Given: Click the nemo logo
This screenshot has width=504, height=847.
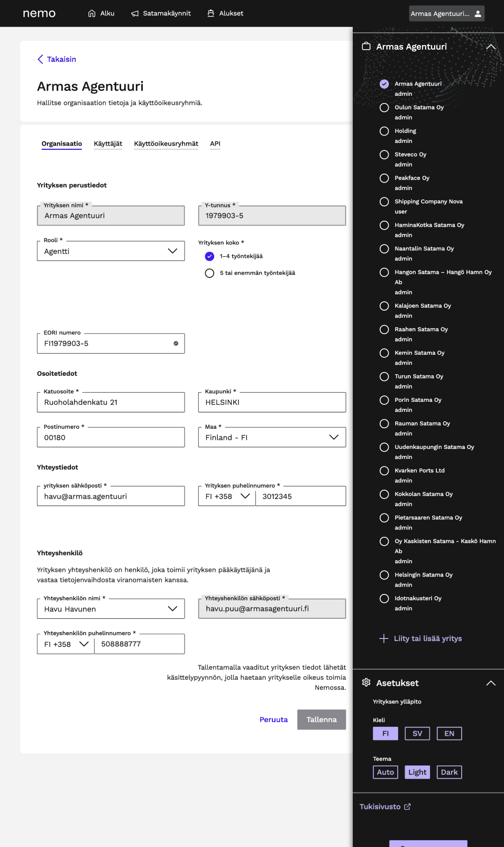Looking at the screenshot, I should (x=39, y=13).
